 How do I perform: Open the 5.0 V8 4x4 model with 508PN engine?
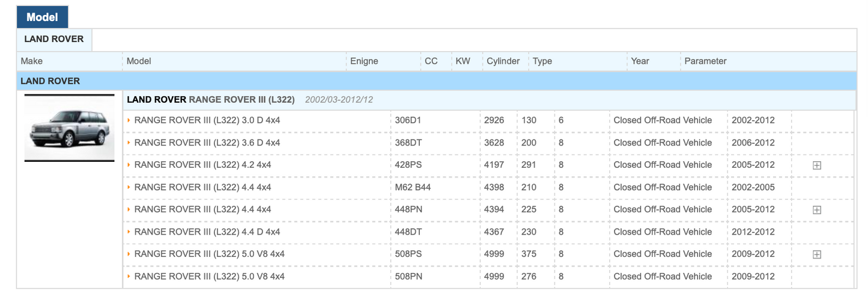[210, 276]
